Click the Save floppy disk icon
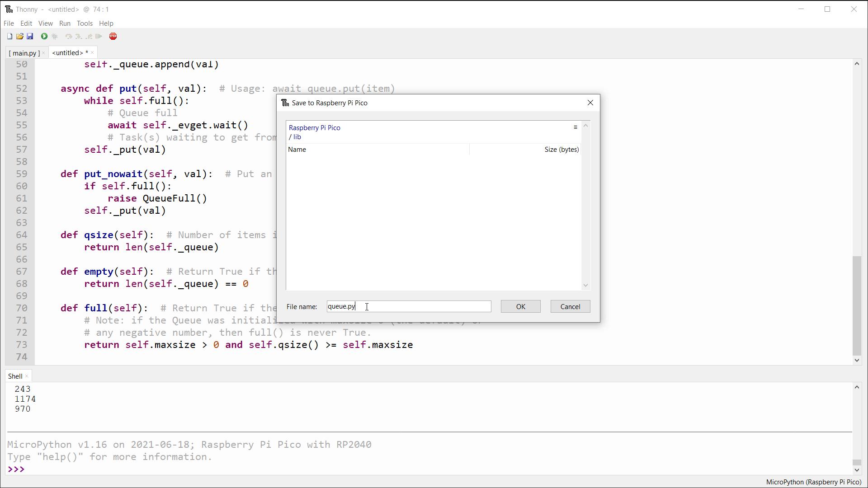Screen dimensions: 868x488 click(x=30, y=37)
